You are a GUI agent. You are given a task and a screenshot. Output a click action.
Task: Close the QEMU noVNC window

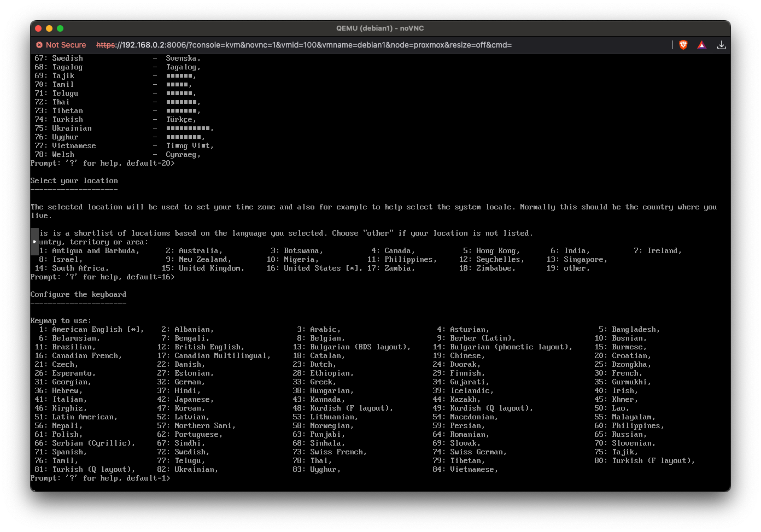(x=38, y=28)
